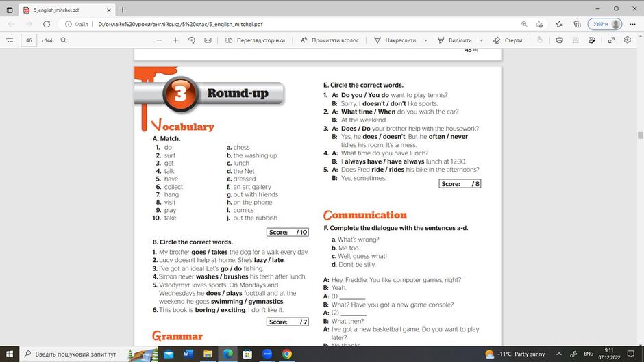The height and width of the screenshot is (362, 644).
Task: Add this page to favorites
Action: click(539, 24)
